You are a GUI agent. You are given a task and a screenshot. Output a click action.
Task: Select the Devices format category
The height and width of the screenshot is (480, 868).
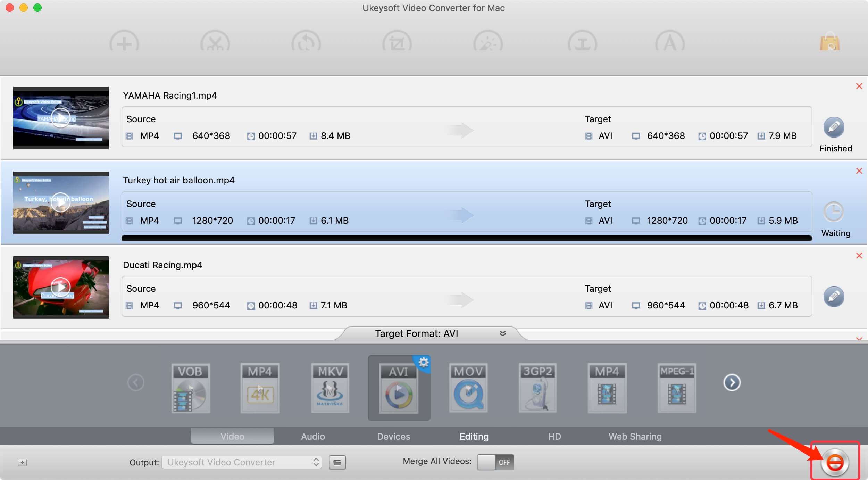tap(393, 436)
